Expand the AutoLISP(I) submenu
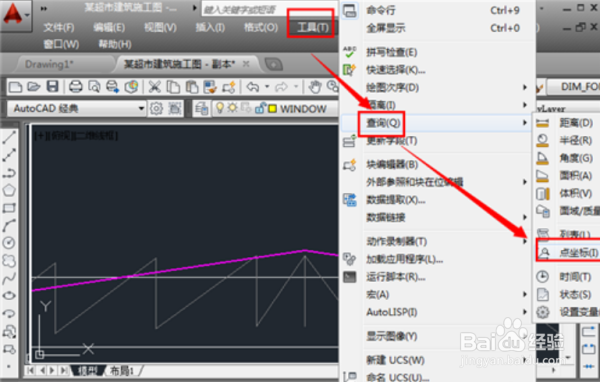 coord(525,312)
